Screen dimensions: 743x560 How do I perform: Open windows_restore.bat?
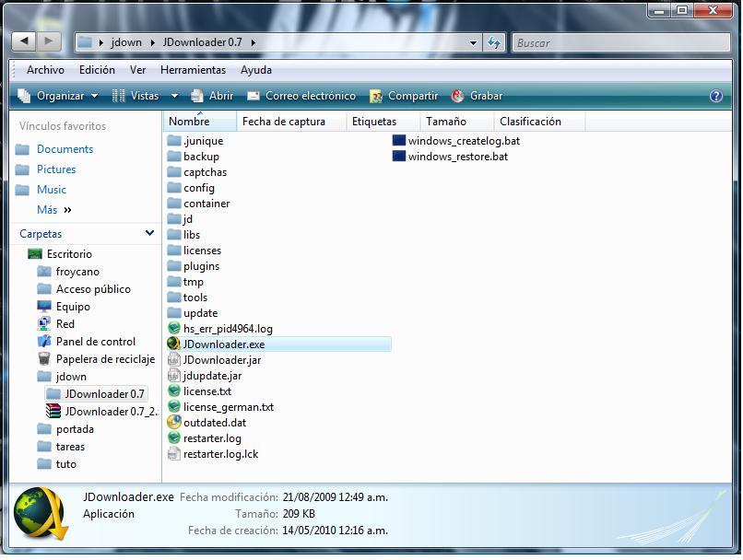[x=455, y=156]
